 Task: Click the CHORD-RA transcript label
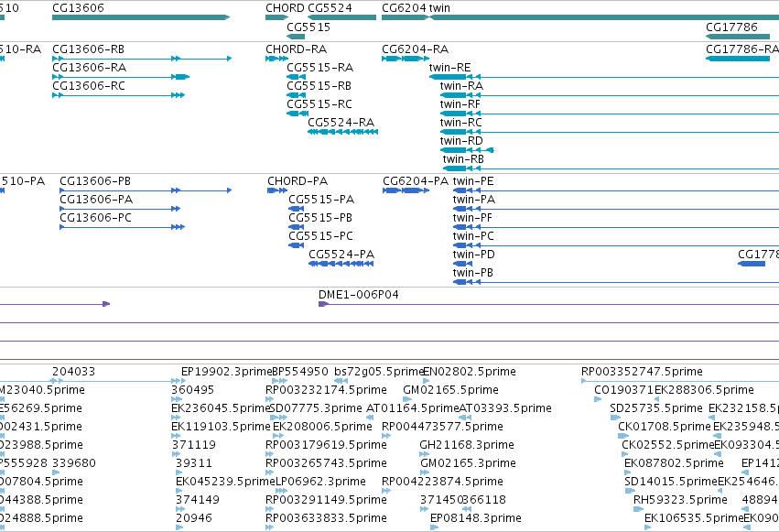(x=296, y=49)
